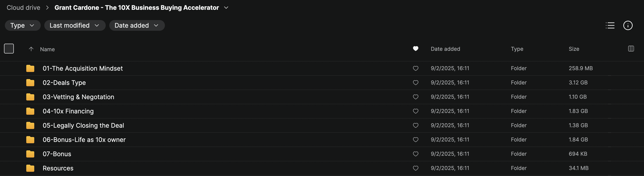Sort by the Date added column header
644x176 pixels.
point(445,49)
